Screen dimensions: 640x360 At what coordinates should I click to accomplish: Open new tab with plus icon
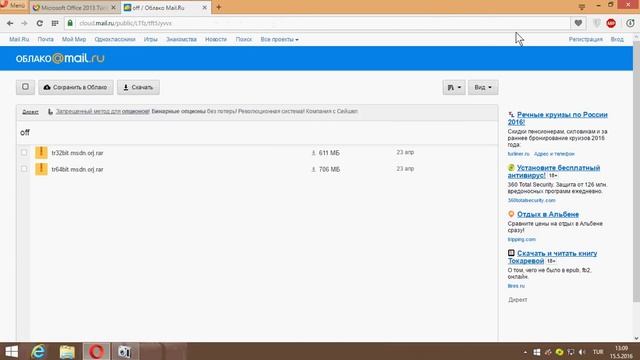219,7
